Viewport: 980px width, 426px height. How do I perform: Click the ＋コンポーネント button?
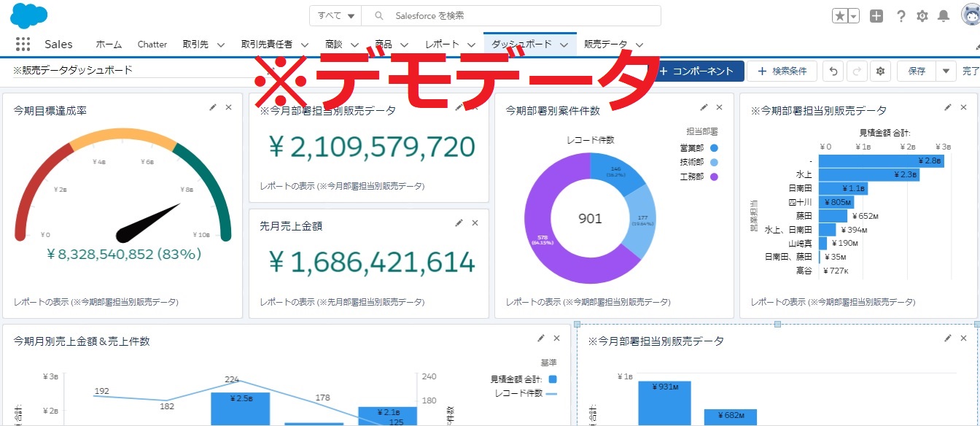(696, 71)
